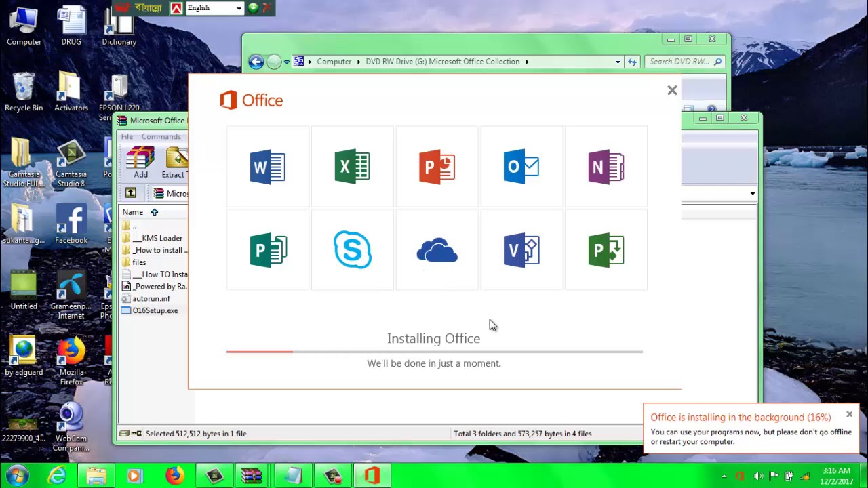Screen dimensions: 868x488
Task: Click the Windows Start button
Action: point(17,476)
